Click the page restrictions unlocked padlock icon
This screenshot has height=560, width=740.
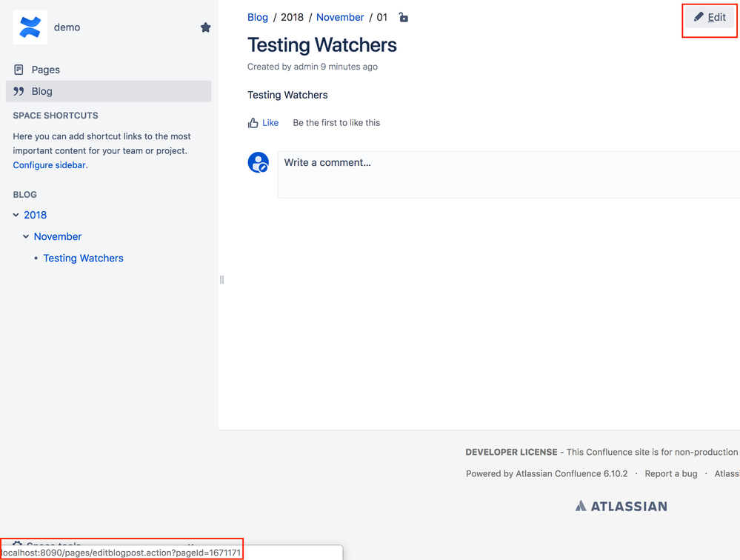point(403,18)
